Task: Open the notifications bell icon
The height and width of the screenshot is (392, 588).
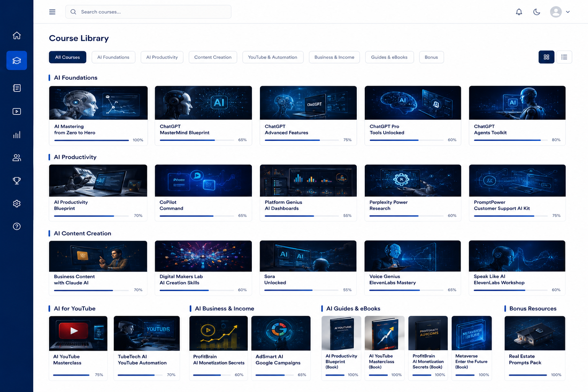Action: click(519, 12)
